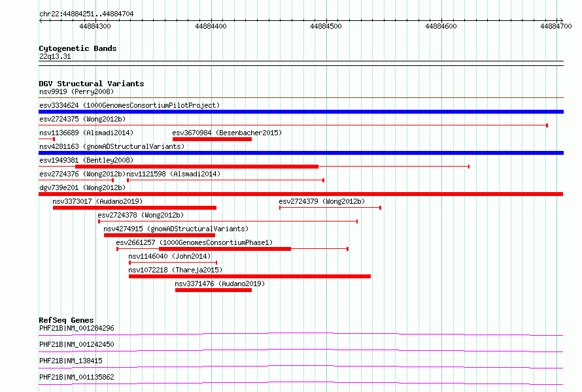582x392 pixels.
Task: Click the ruler's right arrow end
Action: click(x=561, y=21)
